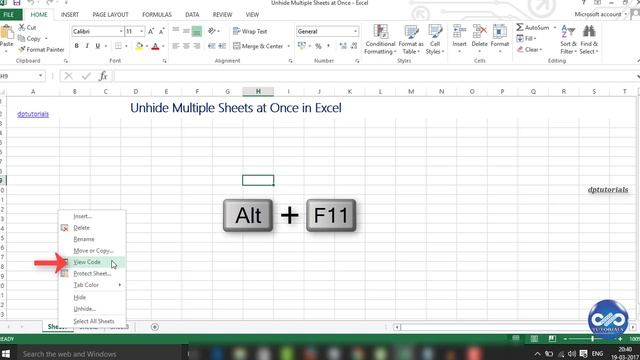The height and width of the screenshot is (360, 640).
Task: Switch to the FORMULAS tab
Action: tap(157, 15)
